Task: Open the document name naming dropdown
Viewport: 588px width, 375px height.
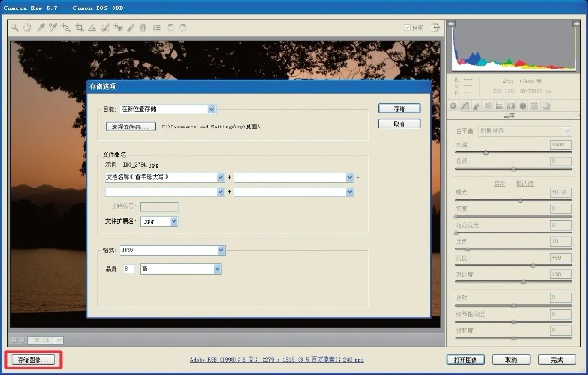Action: coord(219,176)
